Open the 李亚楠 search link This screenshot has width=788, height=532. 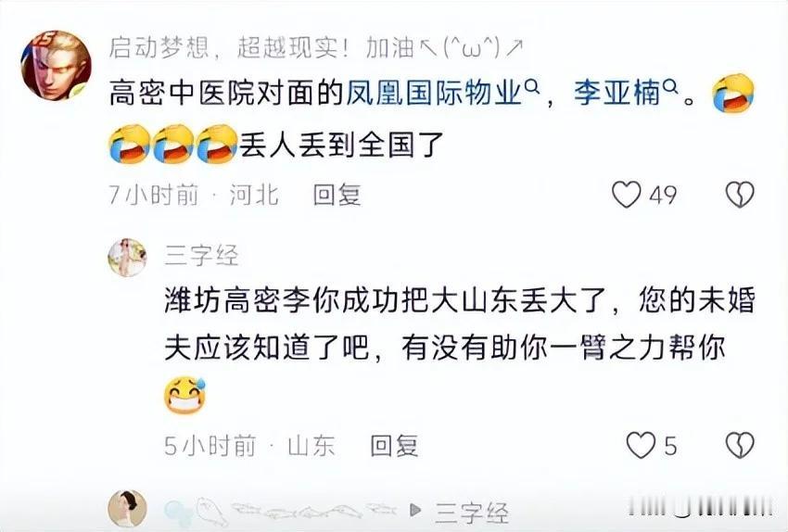(x=617, y=93)
